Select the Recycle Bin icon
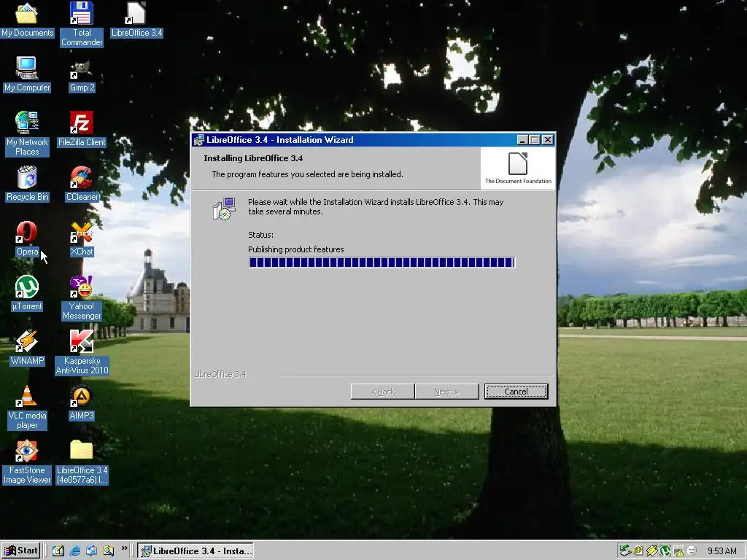The height and width of the screenshot is (560, 747). [x=27, y=184]
